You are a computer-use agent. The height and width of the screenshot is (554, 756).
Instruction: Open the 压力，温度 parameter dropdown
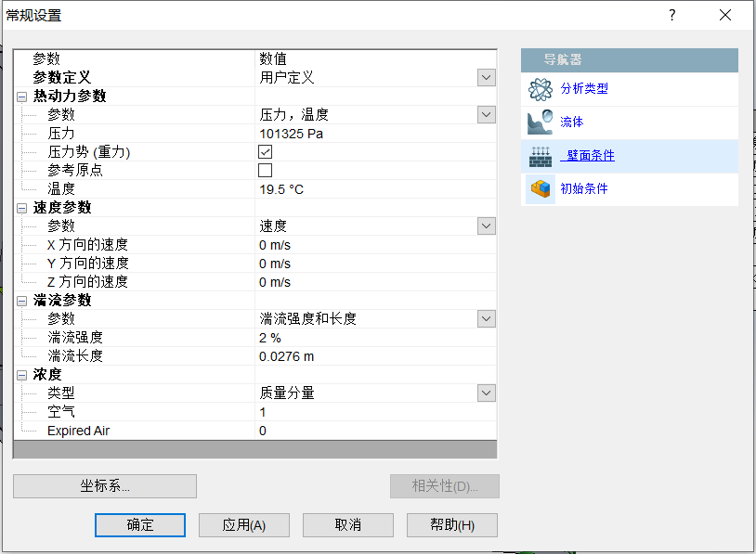[x=485, y=114]
